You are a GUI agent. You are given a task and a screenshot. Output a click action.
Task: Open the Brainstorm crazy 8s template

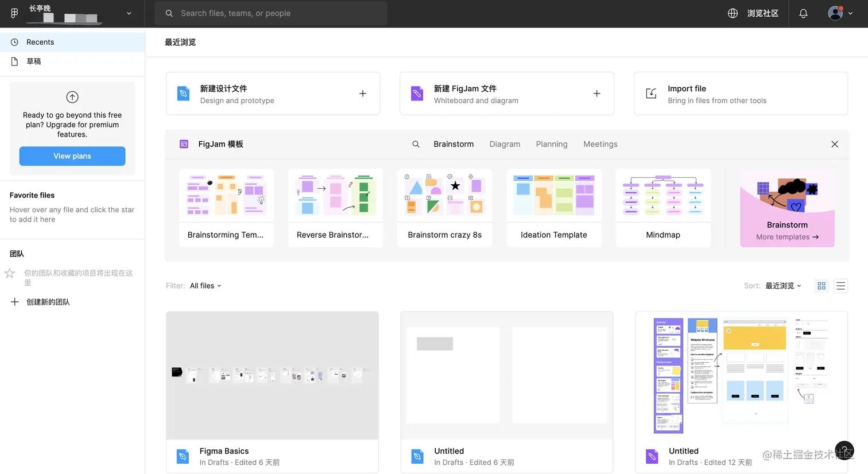tap(444, 208)
